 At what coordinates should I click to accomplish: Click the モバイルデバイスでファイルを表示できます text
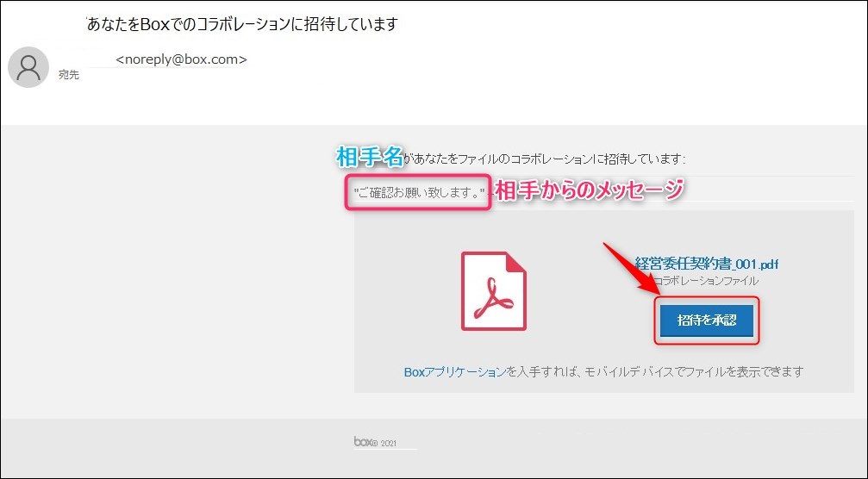tap(694, 371)
